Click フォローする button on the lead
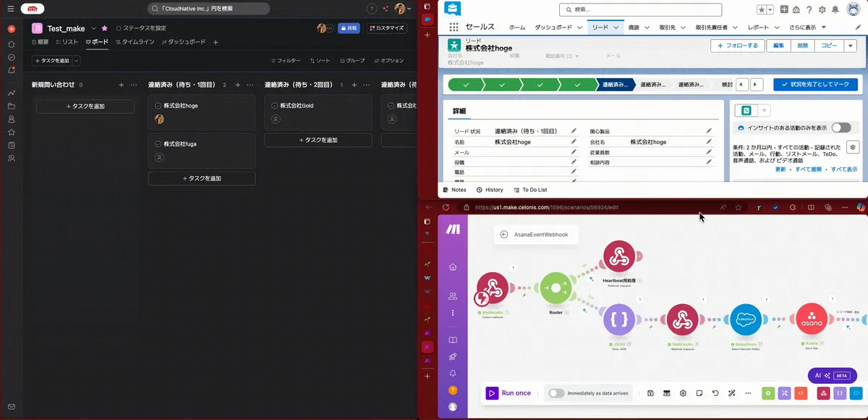This screenshot has height=420, width=868. (x=737, y=46)
